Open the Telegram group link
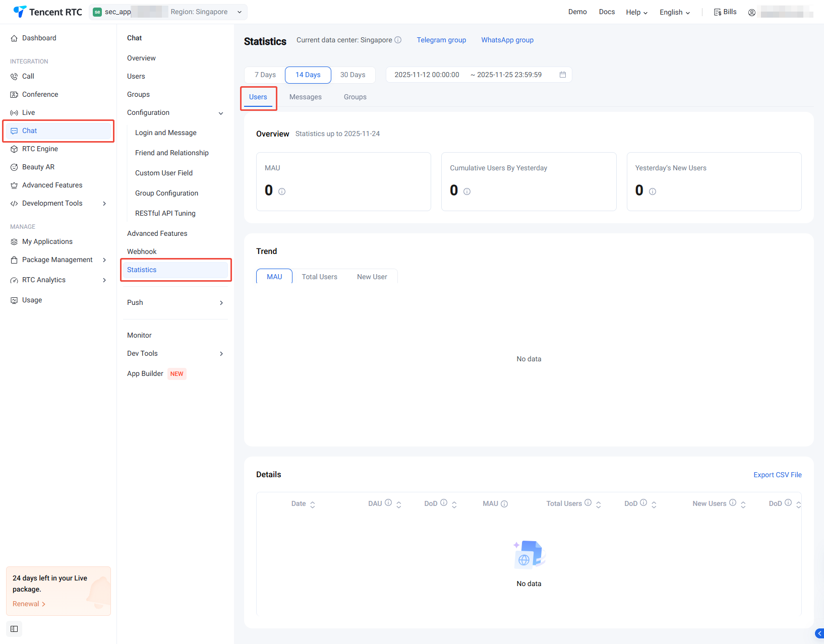The height and width of the screenshot is (644, 824). tap(441, 40)
